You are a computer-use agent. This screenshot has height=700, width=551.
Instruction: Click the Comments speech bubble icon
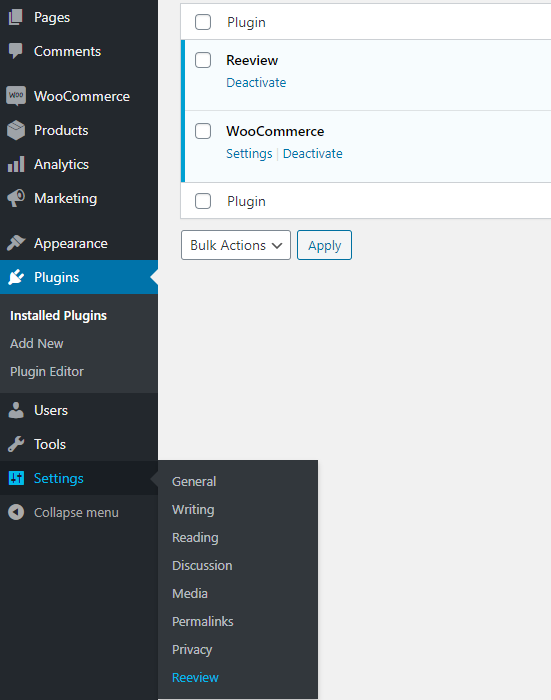(16, 51)
